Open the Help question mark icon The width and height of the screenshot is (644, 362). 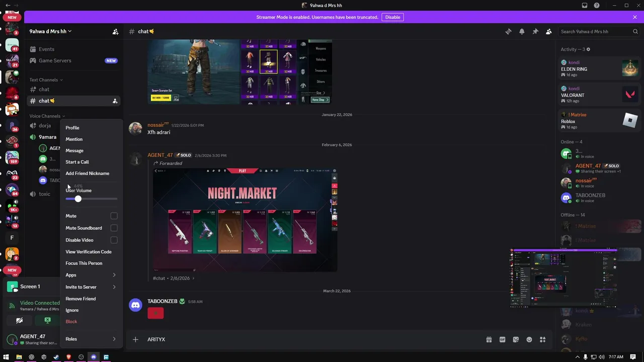tap(597, 5)
